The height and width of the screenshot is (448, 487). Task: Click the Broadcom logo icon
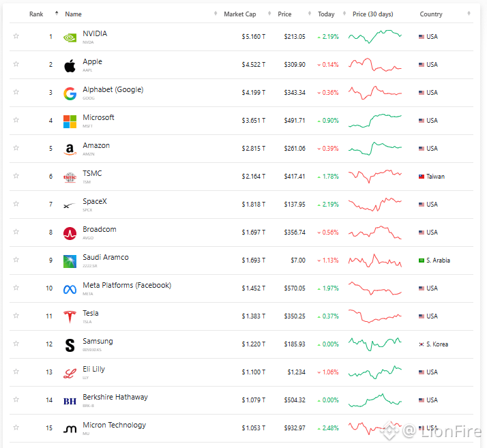[x=70, y=233]
